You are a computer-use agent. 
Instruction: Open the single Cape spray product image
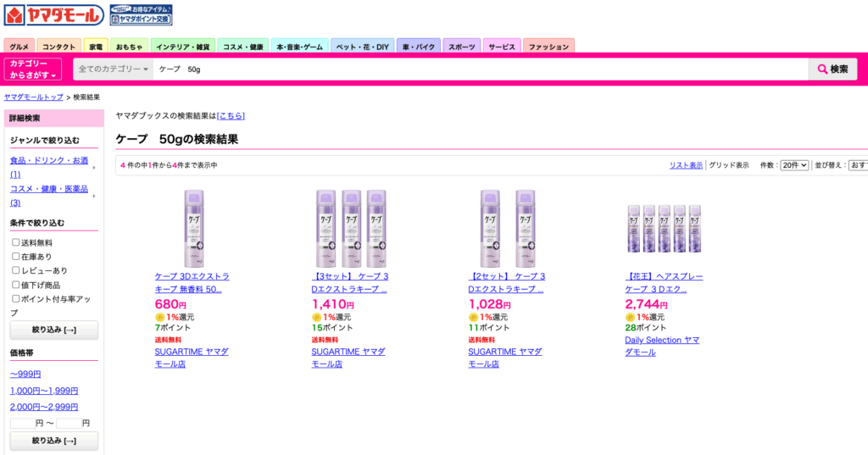193,229
